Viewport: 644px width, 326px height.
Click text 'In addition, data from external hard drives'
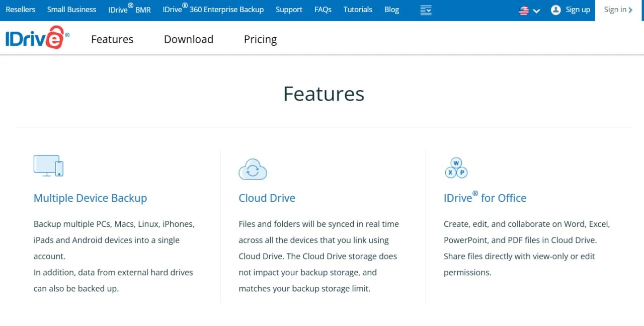[x=113, y=272]
